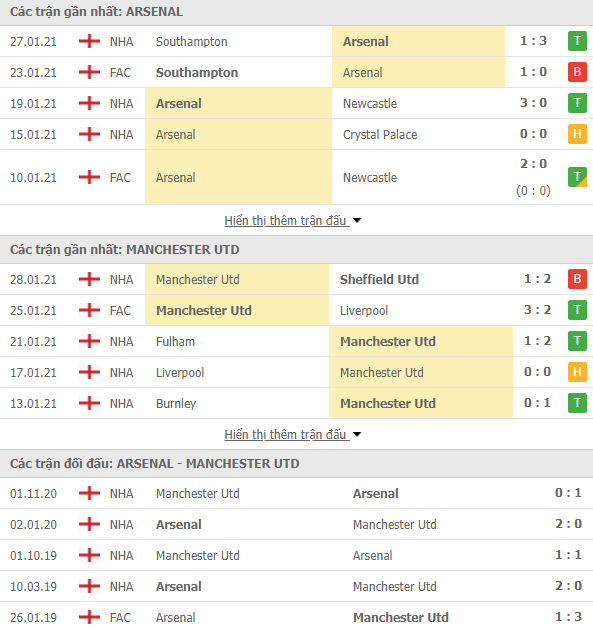The image size is (593, 631).
Task: Click the green T badge for Southampton vs Arsenal 27.01.21
Action: (577, 41)
